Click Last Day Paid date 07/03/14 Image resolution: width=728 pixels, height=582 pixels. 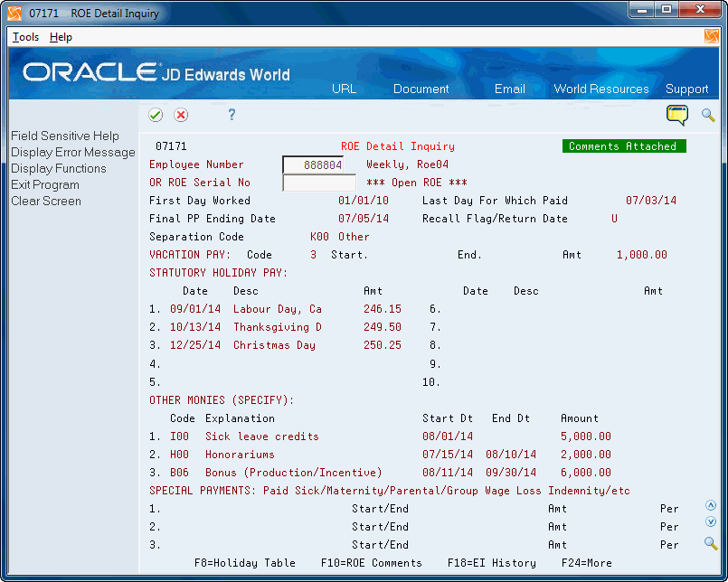(x=651, y=201)
